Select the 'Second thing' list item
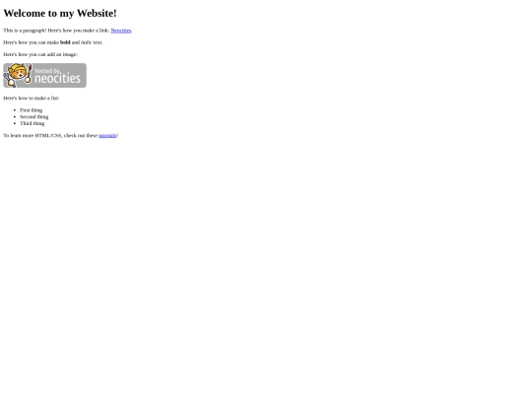Viewport: 532px width, 399px height. coord(33,116)
